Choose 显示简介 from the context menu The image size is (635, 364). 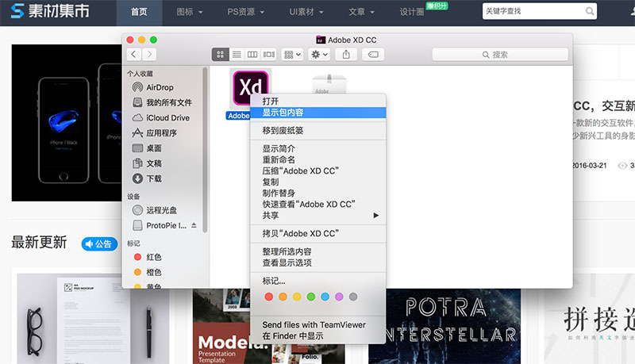pos(318,148)
